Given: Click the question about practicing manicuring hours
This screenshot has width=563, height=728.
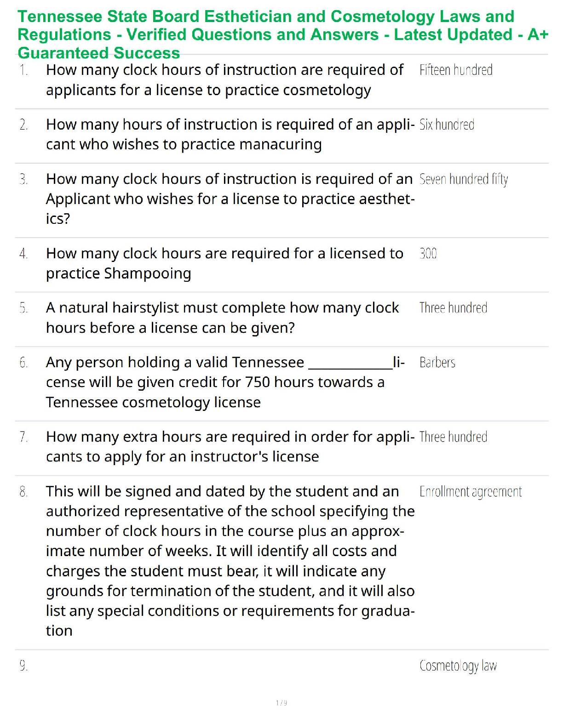Looking at the screenshot, I should click(230, 134).
